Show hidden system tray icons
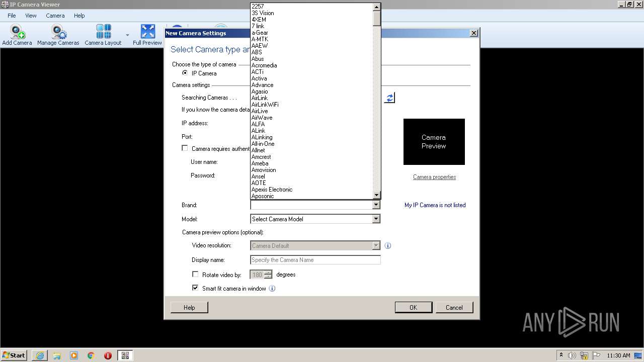This screenshot has width=644, height=362. pyautogui.click(x=561, y=355)
